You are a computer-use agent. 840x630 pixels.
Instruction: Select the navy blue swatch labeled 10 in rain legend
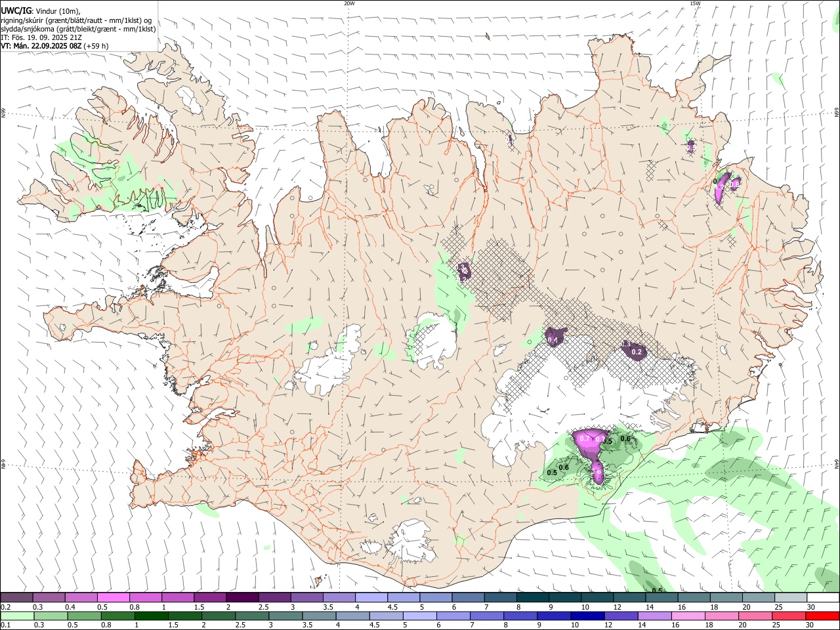click(x=586, y=616)
